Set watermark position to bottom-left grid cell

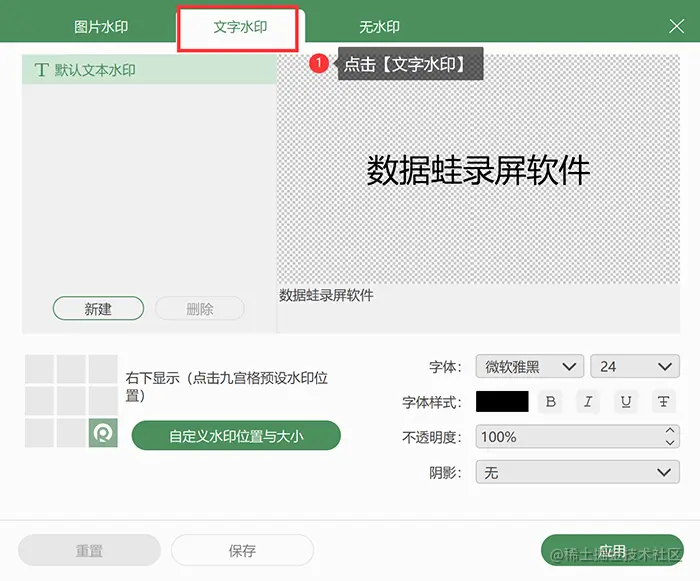point(40,433)
